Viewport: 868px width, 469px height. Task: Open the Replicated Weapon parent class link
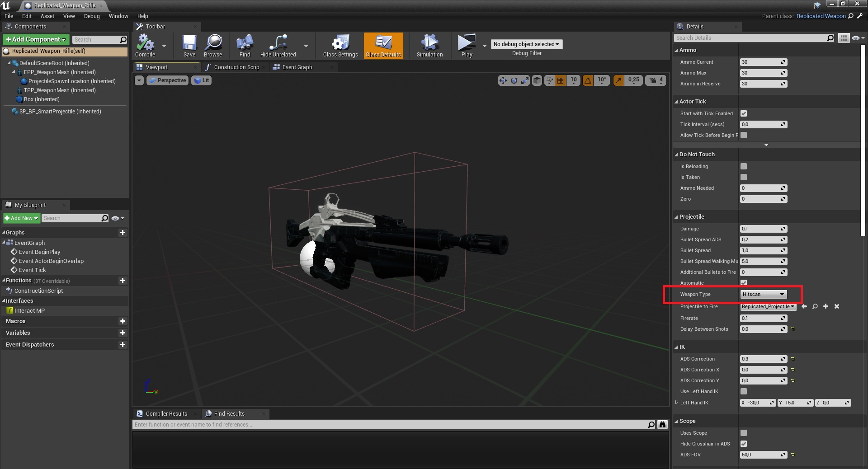click(x=821, y=16)
